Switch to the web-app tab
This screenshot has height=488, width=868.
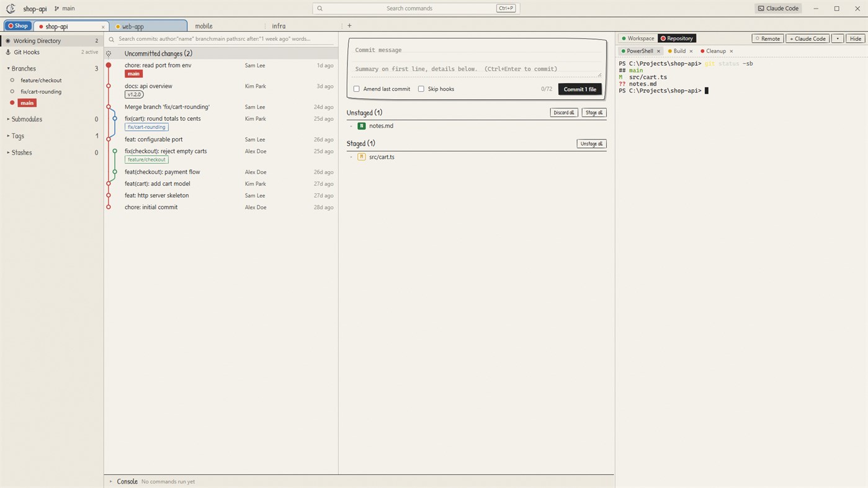[149, 26]
